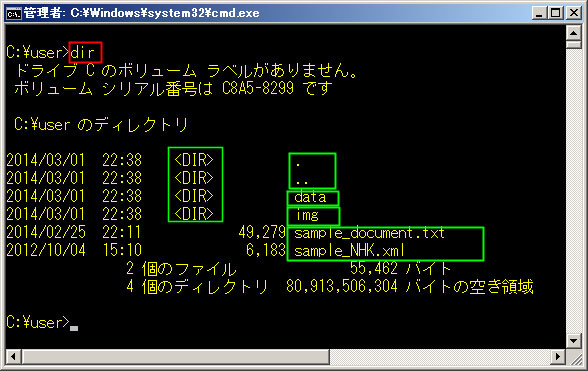Click the horizontal scrollbar left arrow

pos(14,356)
